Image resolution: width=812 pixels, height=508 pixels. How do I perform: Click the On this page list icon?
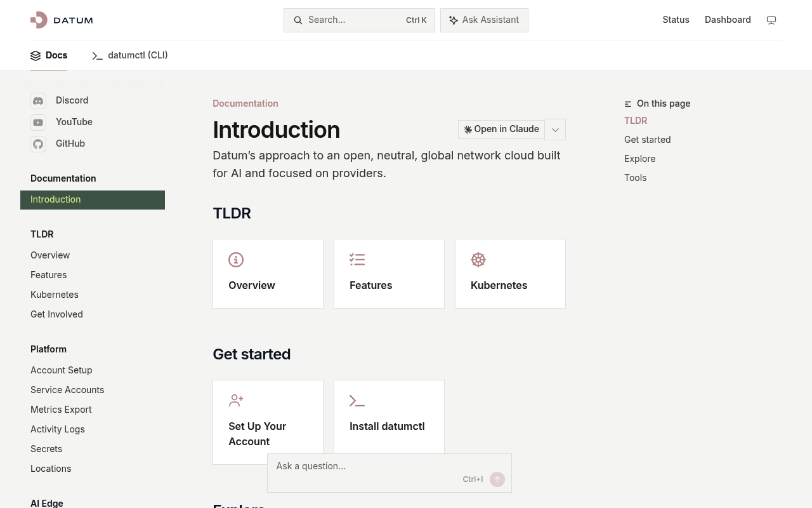coord(628,104)
